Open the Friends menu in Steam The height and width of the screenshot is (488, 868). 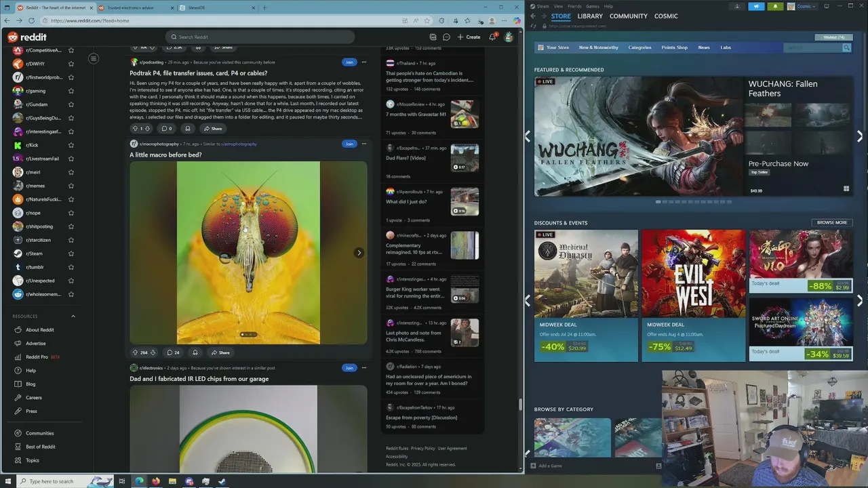tap(574, 6)
